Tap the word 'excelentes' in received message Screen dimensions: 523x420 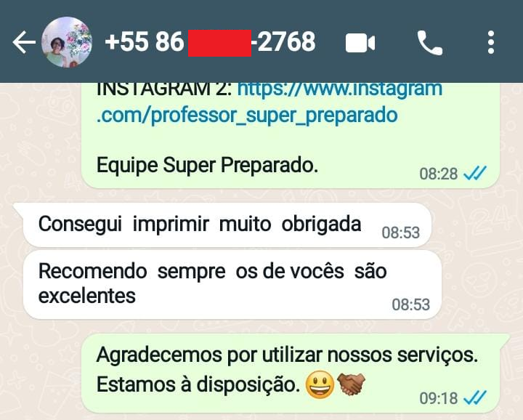pos(87,296)
